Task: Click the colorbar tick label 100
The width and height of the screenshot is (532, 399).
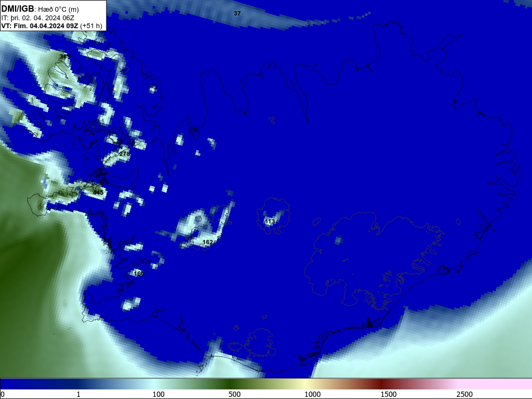Action: pos(159,394)
